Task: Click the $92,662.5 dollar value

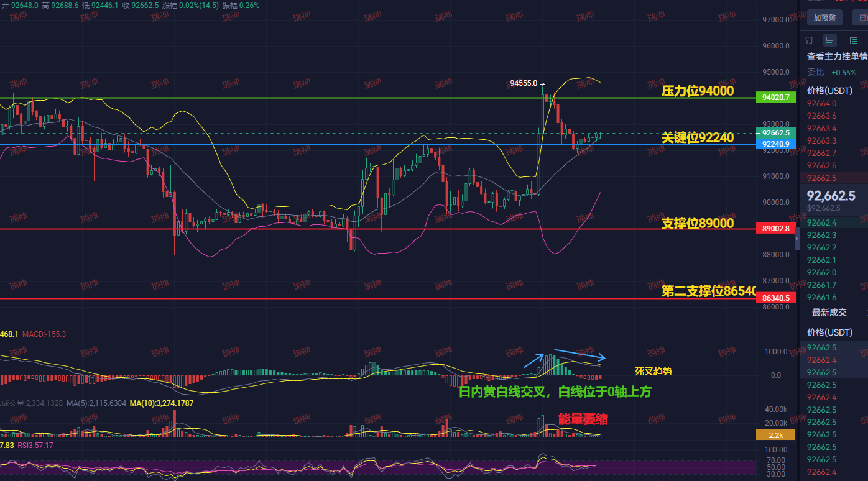Action: coord(823,208)
